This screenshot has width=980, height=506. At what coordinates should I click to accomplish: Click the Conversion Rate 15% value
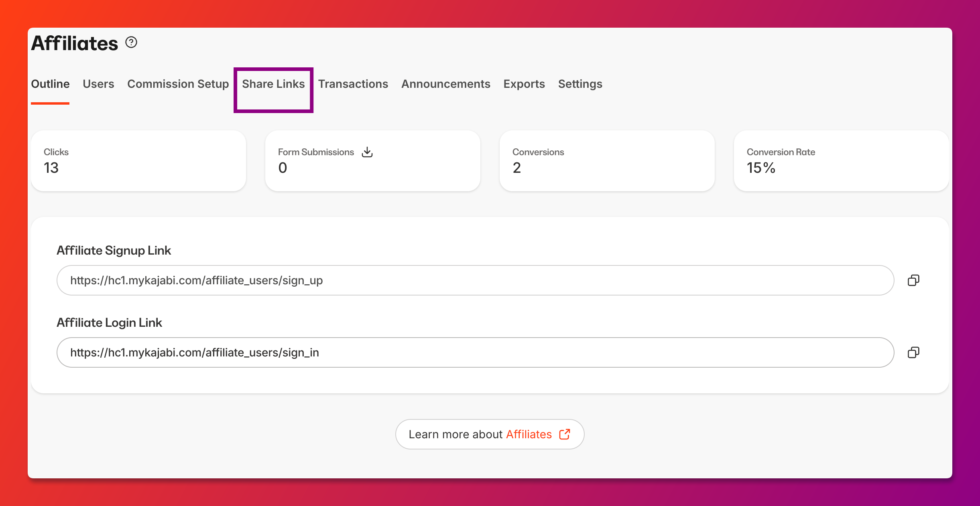pyautogui.click(x=761, y=168)
